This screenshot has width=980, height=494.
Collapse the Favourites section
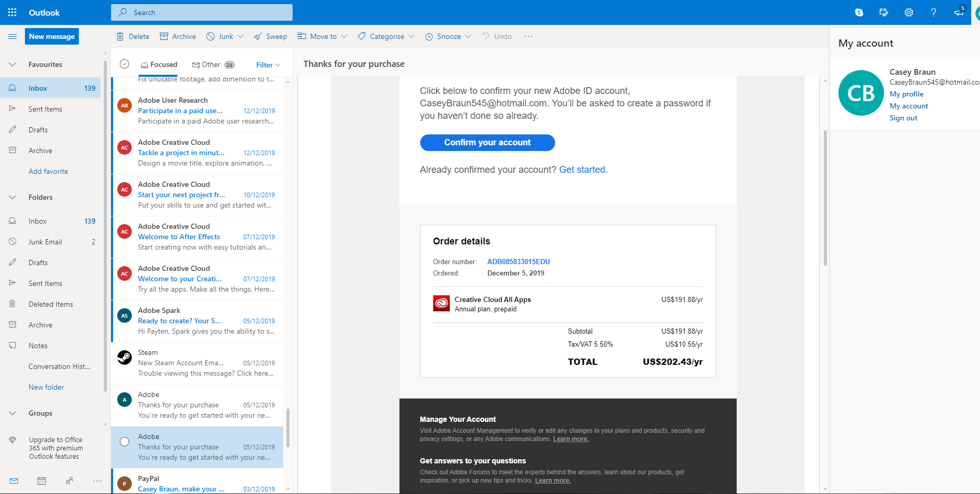(12, 64)
